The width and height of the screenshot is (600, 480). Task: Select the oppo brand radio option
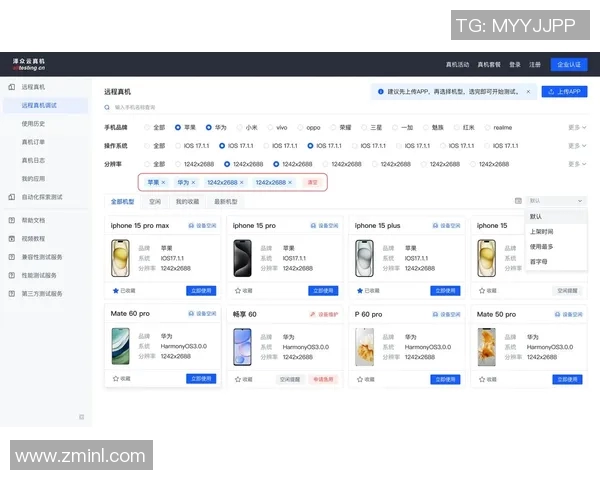tap(299, 128)
